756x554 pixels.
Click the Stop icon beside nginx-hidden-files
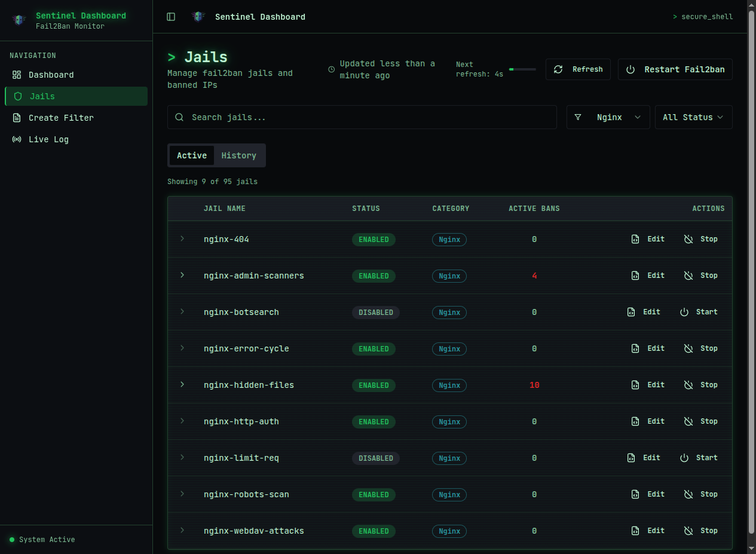click(688, 385)
